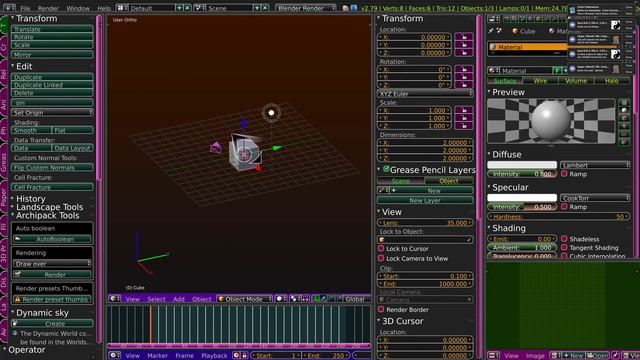Open the Blender Render engine dropdown

point(306,8)
